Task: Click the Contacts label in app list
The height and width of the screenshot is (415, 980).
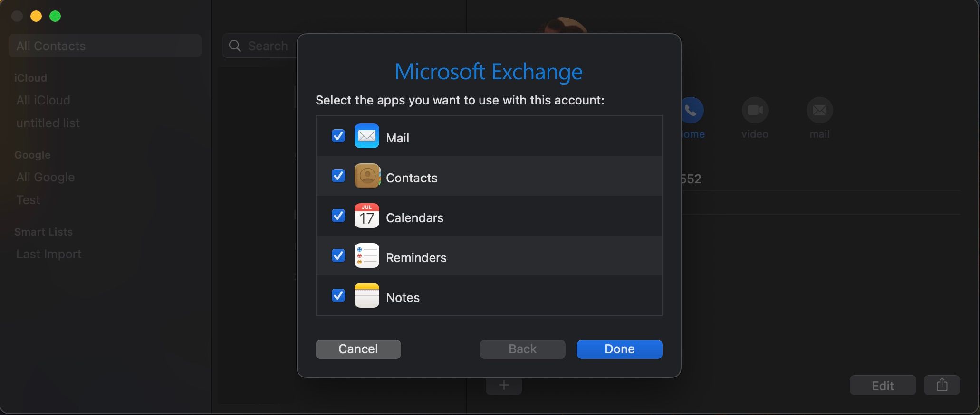Action: [412, 178]
